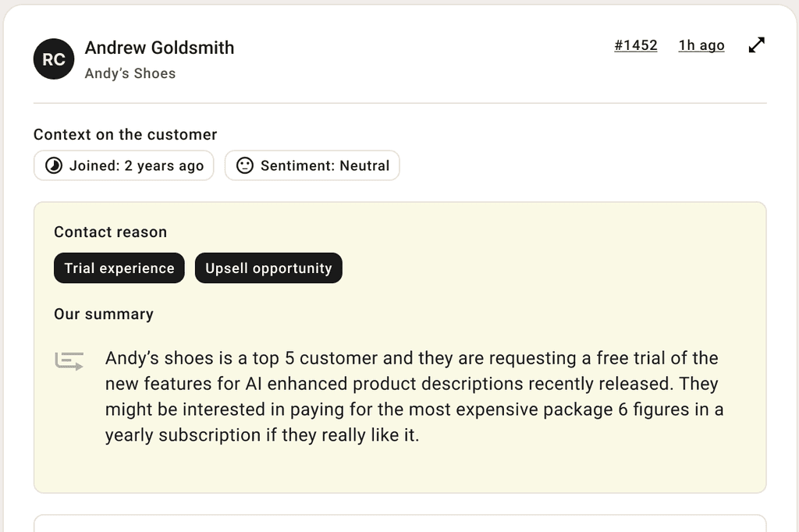This screenshot has width=799, height=532.
Task: Click the Andrew Goldsmith customer name
Action: [x=159, y=48]
